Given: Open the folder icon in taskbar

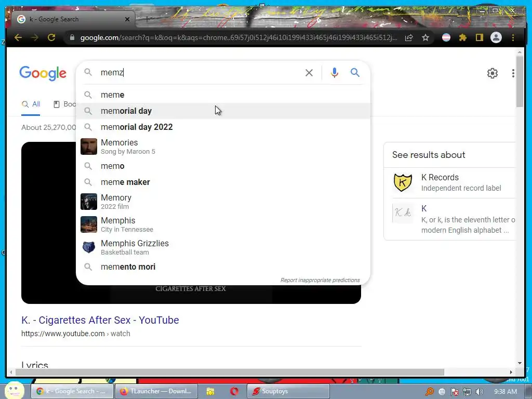Looking at the screenshot, I should [x=210, y=392].
